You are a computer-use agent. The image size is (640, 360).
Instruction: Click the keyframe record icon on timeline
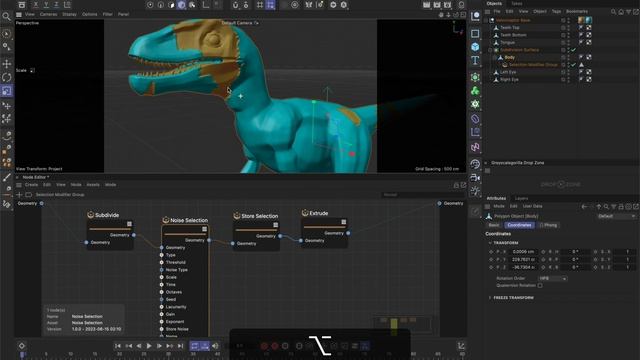click(22, 346)
